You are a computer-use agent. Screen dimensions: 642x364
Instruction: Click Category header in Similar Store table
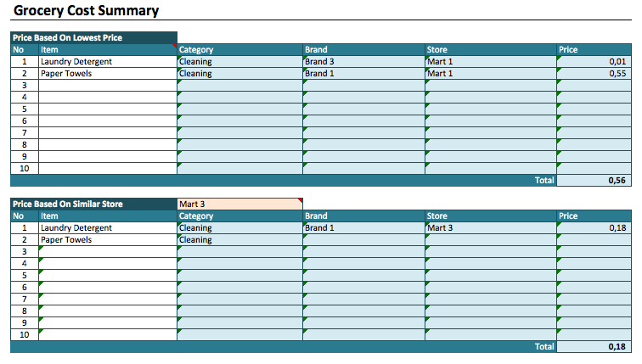(240, 216)
